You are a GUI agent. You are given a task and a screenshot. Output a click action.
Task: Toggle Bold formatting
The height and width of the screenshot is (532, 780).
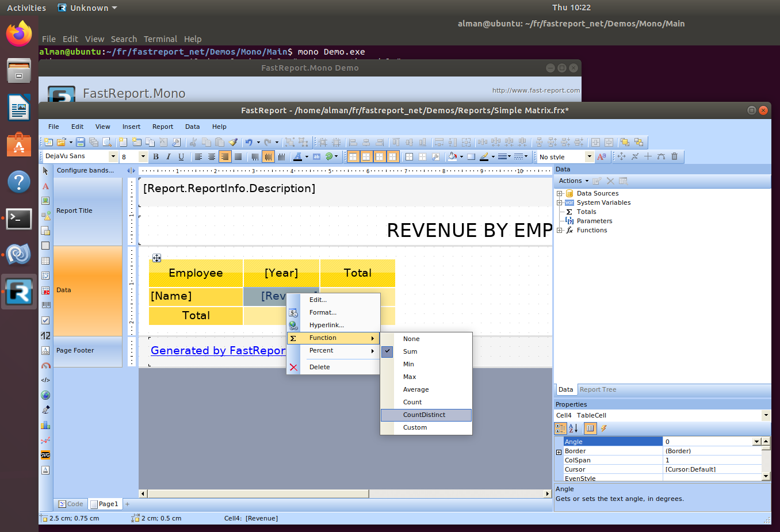click(x=155, y=156)
